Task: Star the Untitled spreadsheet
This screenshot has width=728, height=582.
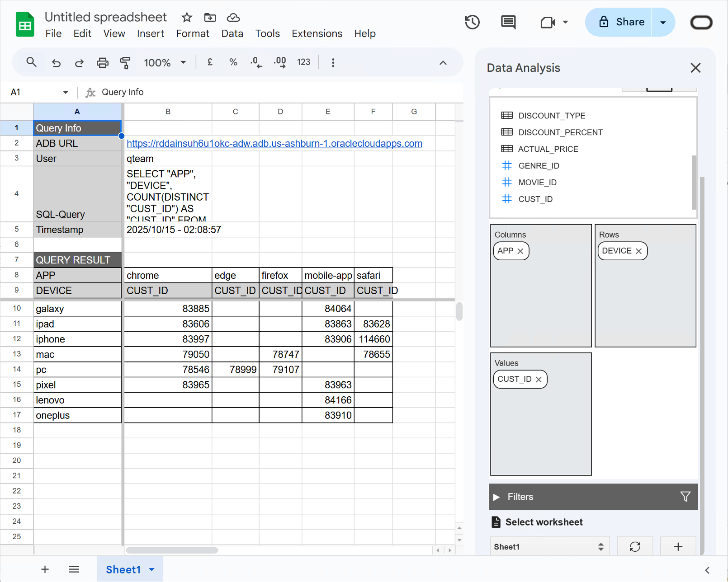Action: pyautogui.click(x=186, y=17)
